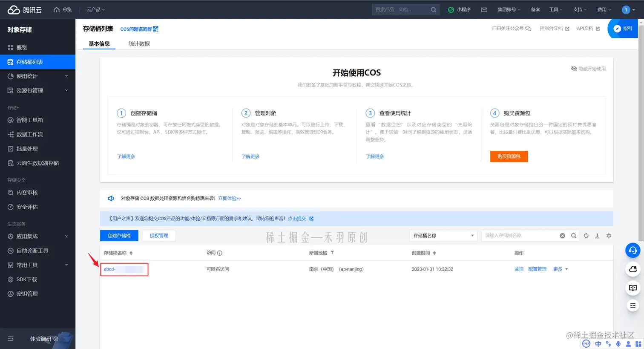Sort by 存储桶名称 arrows
Image resolution: width=644 pixels, height=349 pixels.
(x=131, y=253)
